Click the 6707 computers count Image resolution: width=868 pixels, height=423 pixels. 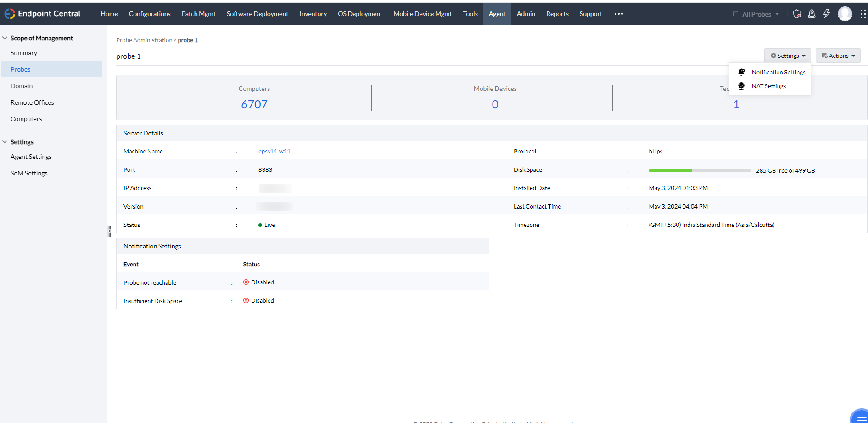(254, 104)
